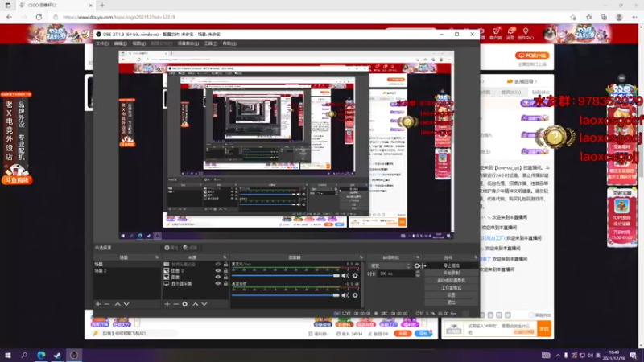Remove selected source with minus icon
644x362 pixels.
tap(175, 304)
